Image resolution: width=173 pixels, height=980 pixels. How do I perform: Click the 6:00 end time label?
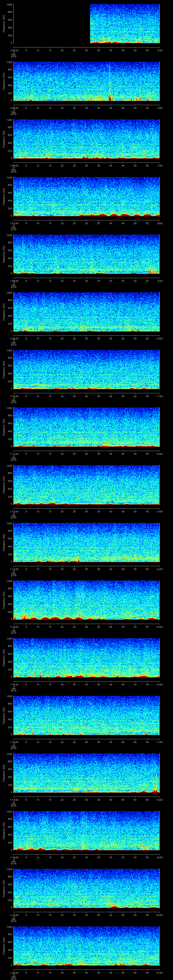[x=160, y=108]
